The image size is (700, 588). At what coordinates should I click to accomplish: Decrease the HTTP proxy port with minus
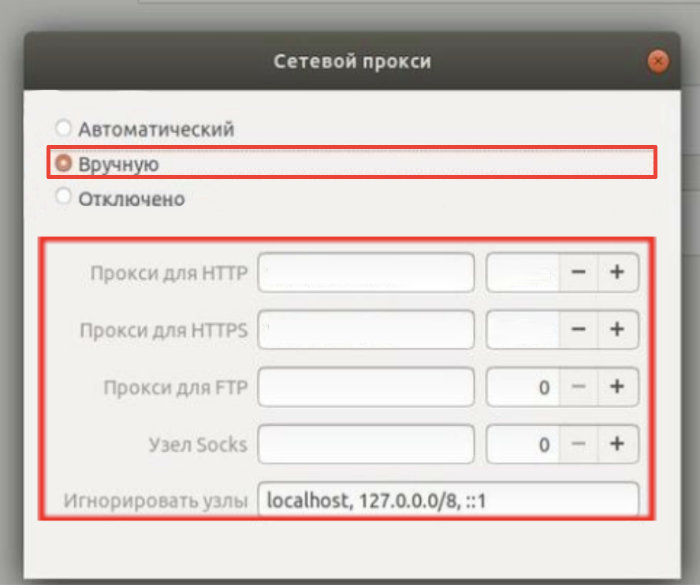[579, 273]
